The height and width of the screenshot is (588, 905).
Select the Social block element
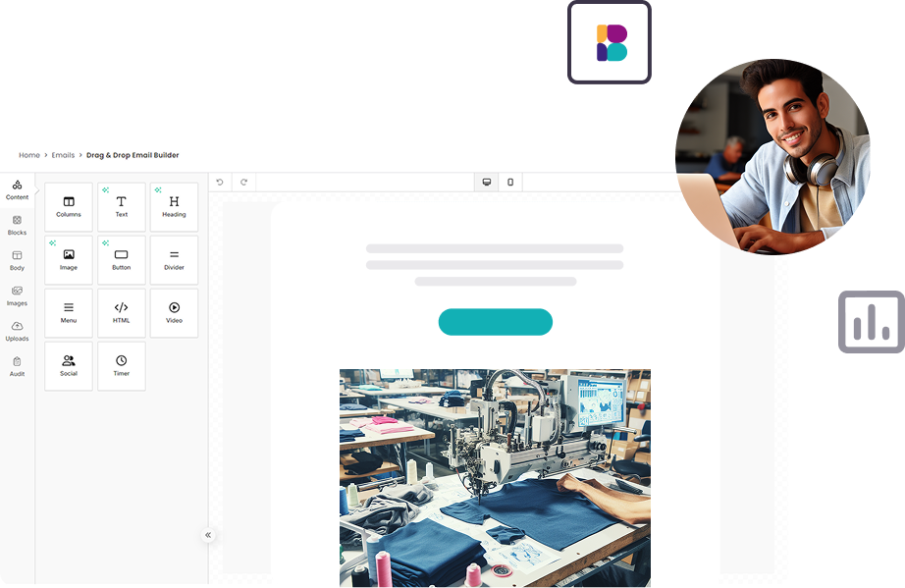[x=68, y=365]
